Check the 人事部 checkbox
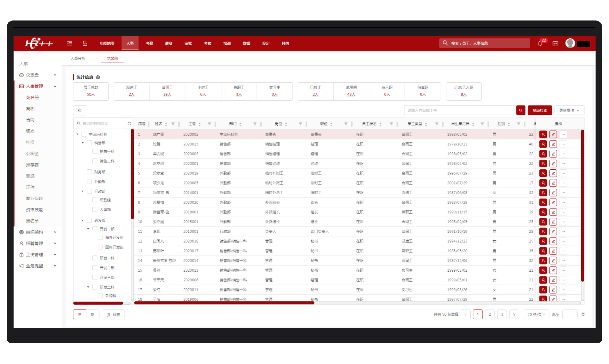Image resolution: width=609 pixels, height=364 pixels. point(95,209)
